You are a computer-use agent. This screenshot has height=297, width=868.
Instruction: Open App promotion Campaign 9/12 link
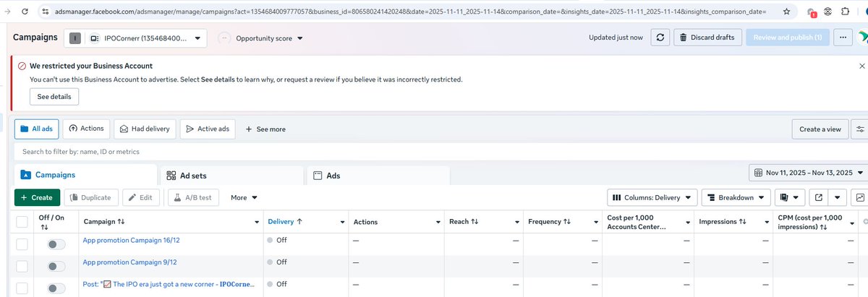(129, 262)
